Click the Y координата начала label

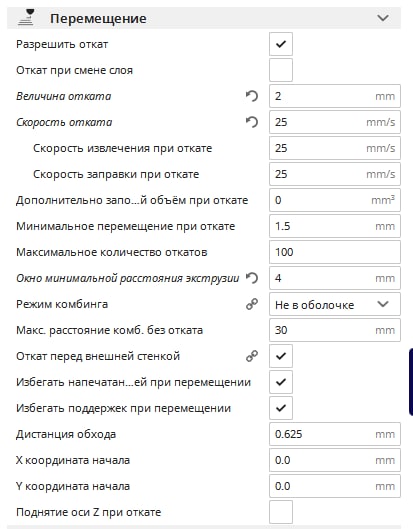coord(73,486)
